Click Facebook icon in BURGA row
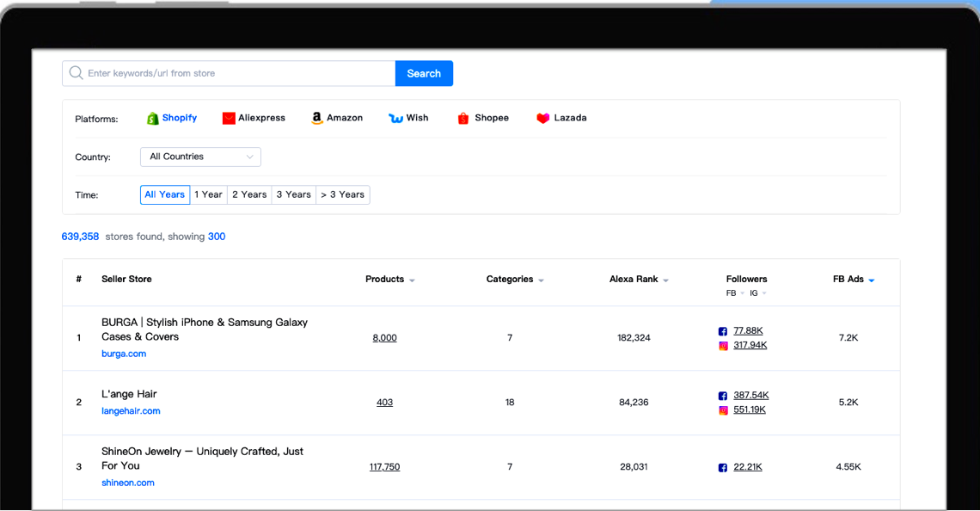Image resolution: width=980 pixels, height=511 pixels. pyautogui.click(x=722, y=331)
